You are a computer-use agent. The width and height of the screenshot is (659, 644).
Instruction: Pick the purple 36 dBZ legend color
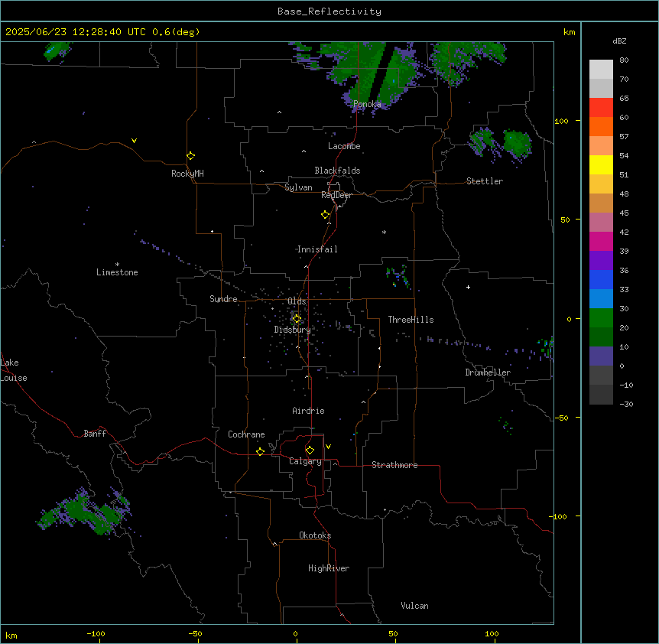pos(601,260)
